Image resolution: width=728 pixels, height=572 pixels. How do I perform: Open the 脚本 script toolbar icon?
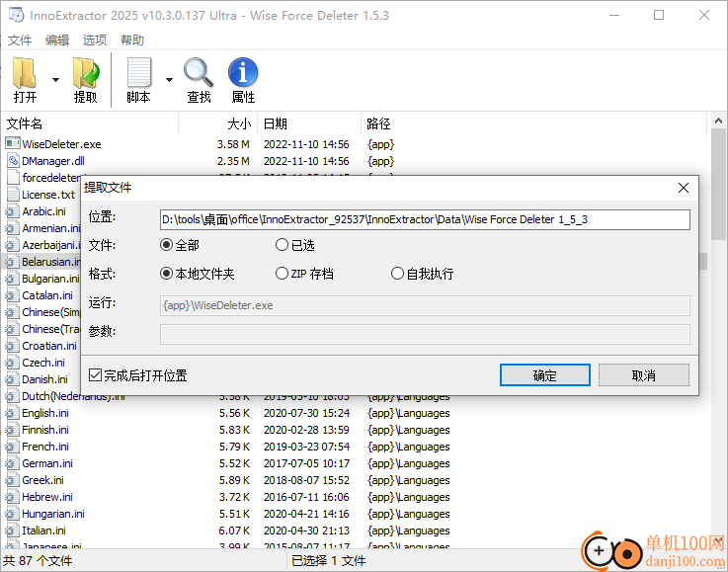(139, 80)
